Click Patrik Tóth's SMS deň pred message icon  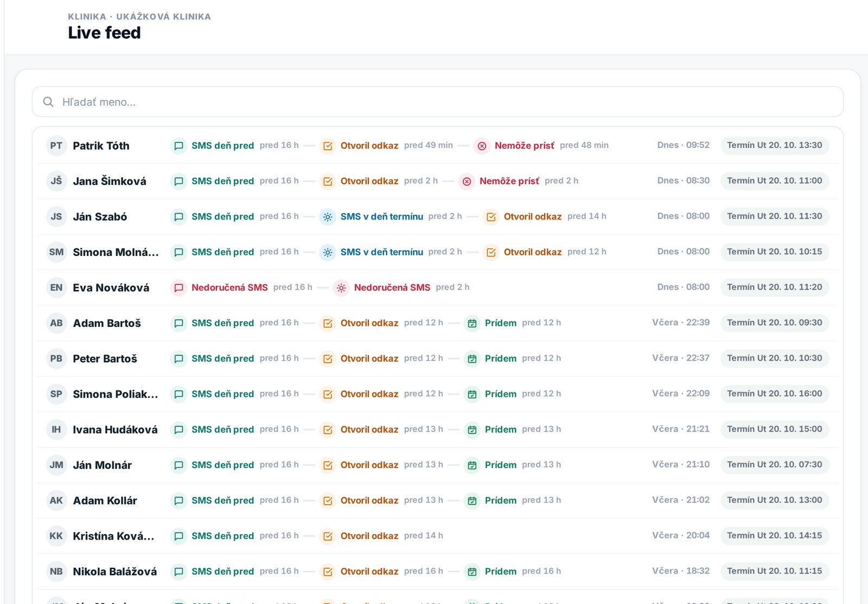(178, 146)
